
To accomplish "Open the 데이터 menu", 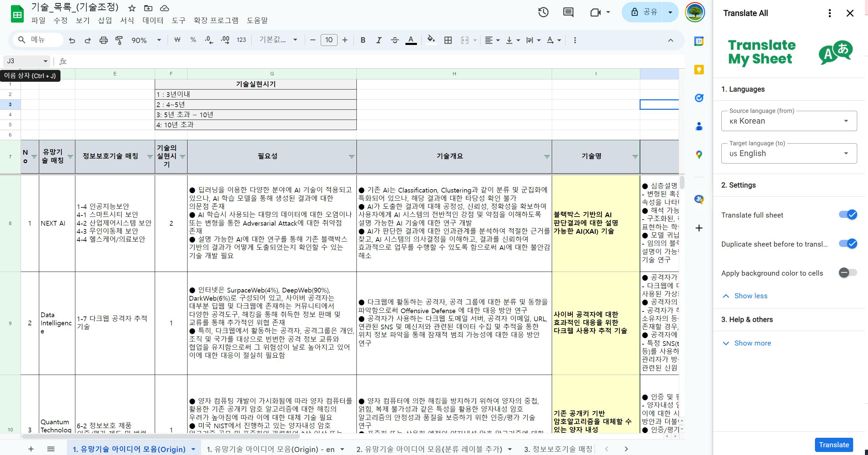I will click(x=153, y=20).
